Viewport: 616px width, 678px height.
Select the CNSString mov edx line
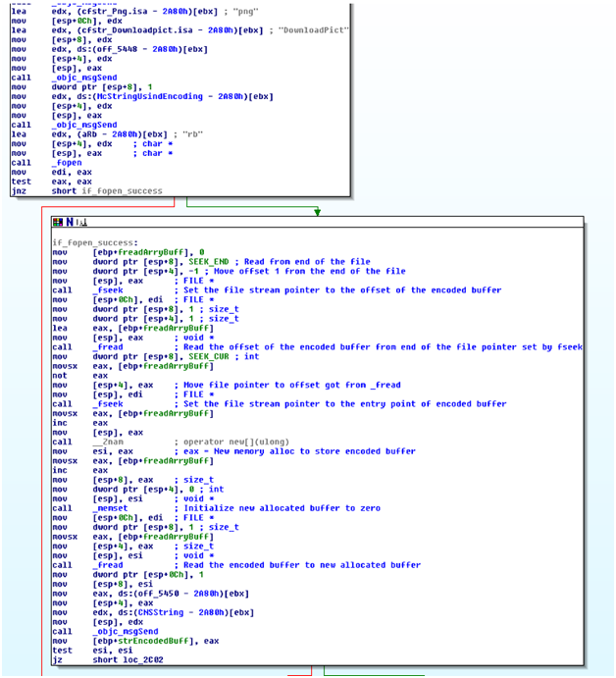[x=153, y=612]
